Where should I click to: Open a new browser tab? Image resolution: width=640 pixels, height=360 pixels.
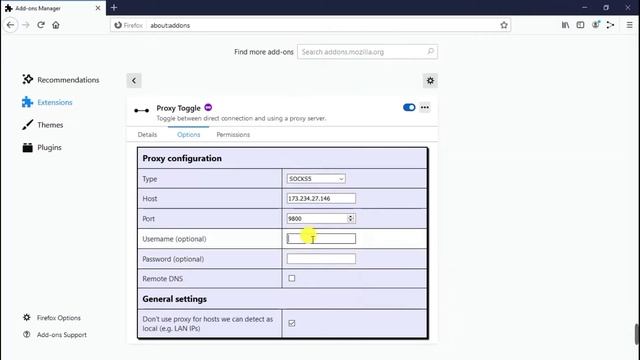(x=114, y=7)
